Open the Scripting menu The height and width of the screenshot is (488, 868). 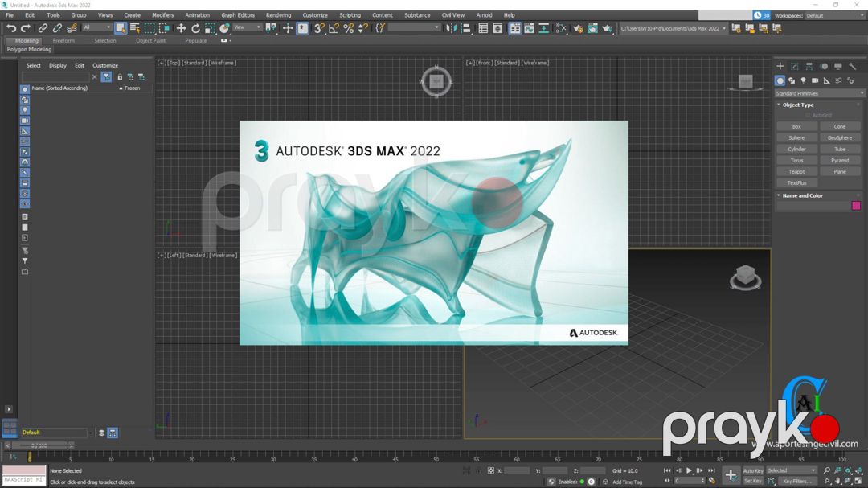tap(350, 15)
